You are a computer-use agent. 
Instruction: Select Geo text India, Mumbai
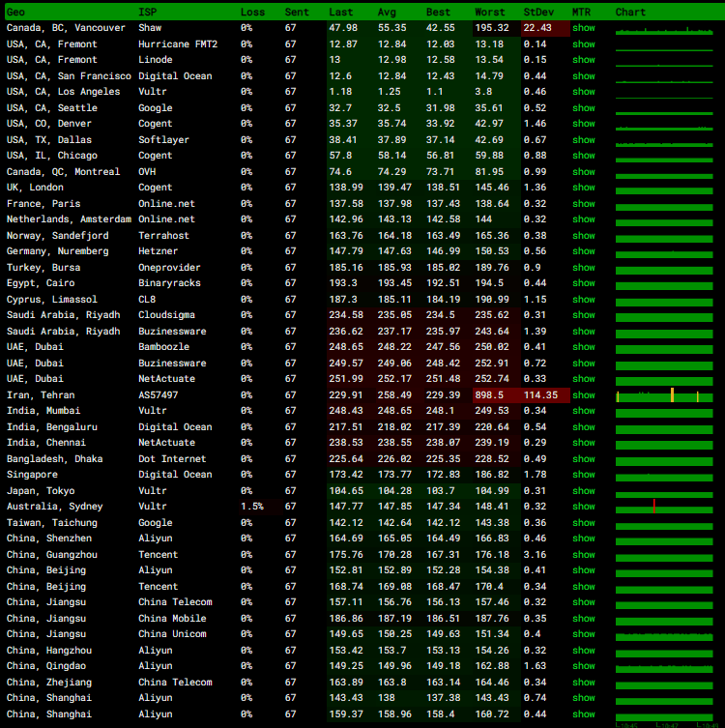pyautogui.click(x=43, y=411)
